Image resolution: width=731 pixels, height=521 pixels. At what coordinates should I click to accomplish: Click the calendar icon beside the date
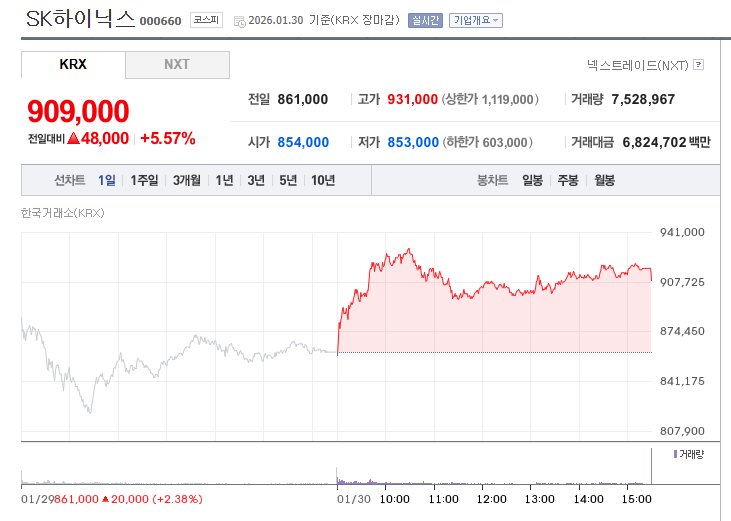[x=237, y=21]
